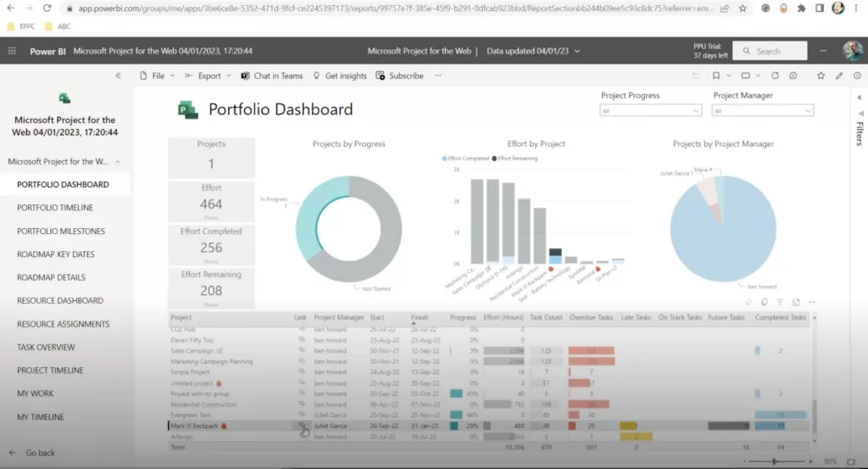Open Roadmap Details page
The image size is (868, 469).
click(x=51, y=277)
